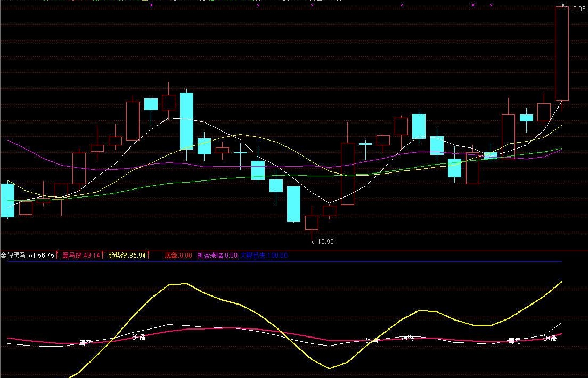Image resolution: width=588 pixels, height=378 pixels.
Task: Click the rightmost 黑马 signal label
Action: click(514, 341)
